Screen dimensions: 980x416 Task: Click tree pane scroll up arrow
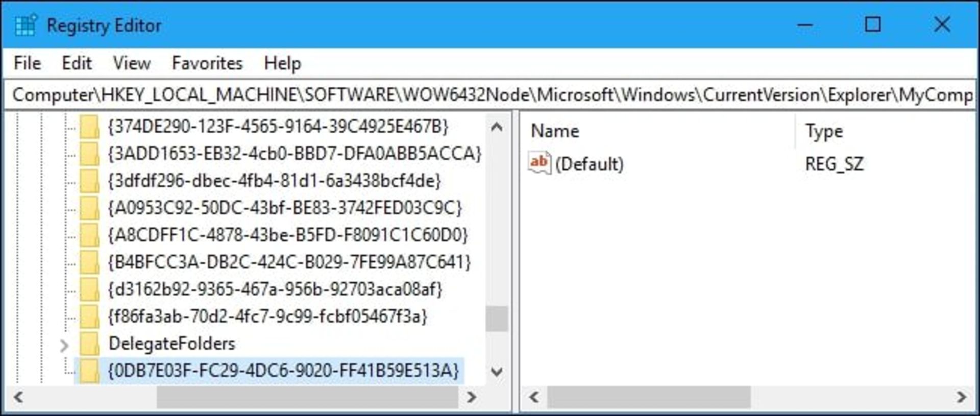tap(497, 127)
